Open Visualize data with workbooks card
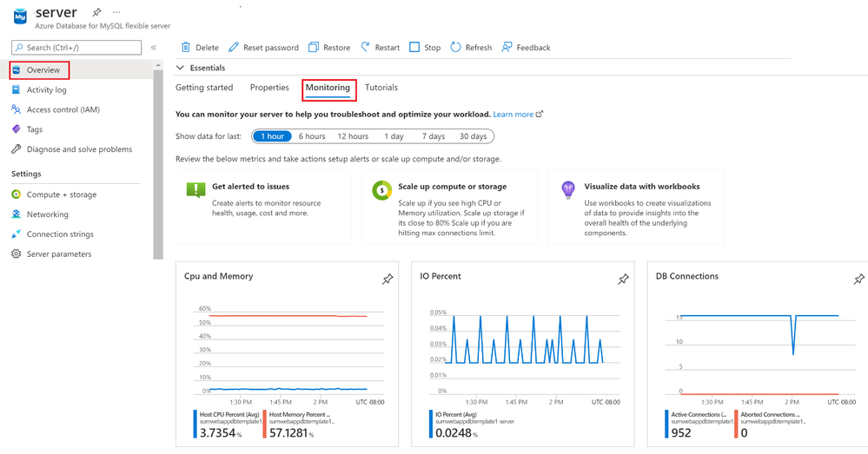The image size is (868, 454). click(635, 207)
